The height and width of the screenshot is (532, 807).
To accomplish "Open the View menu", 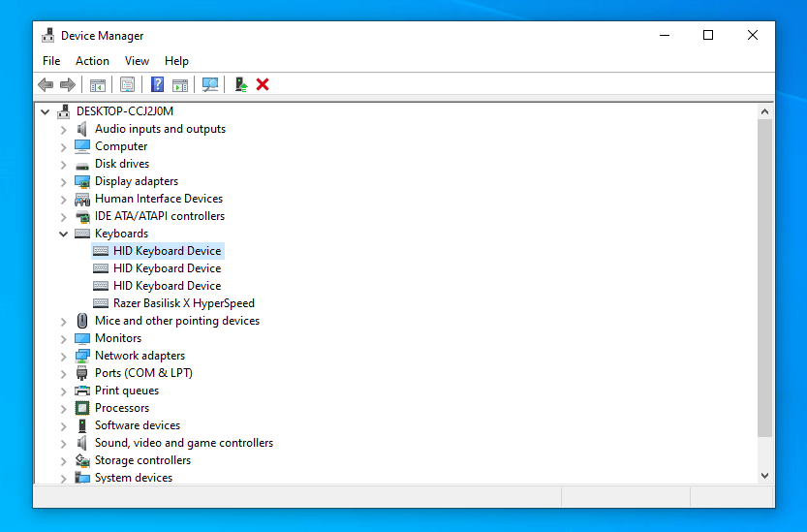I will [137, 61].
